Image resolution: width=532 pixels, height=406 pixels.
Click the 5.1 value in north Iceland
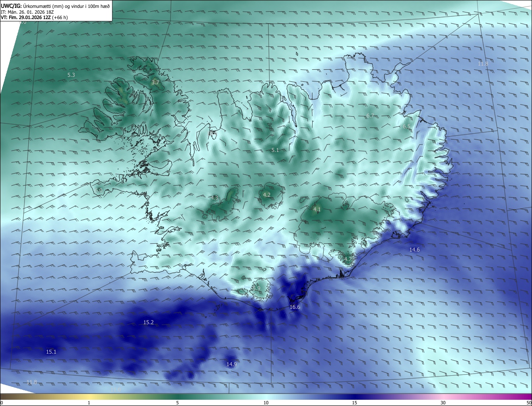coord(275,150)
